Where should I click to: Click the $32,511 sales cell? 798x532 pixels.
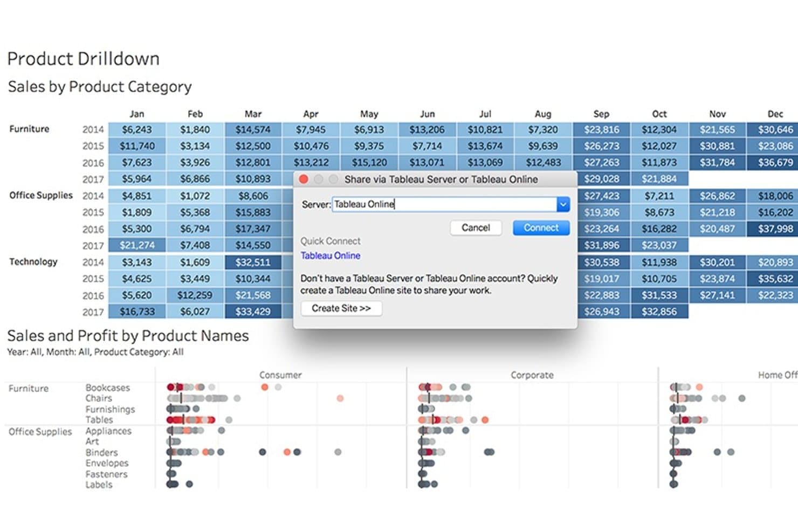pos(253,262)
